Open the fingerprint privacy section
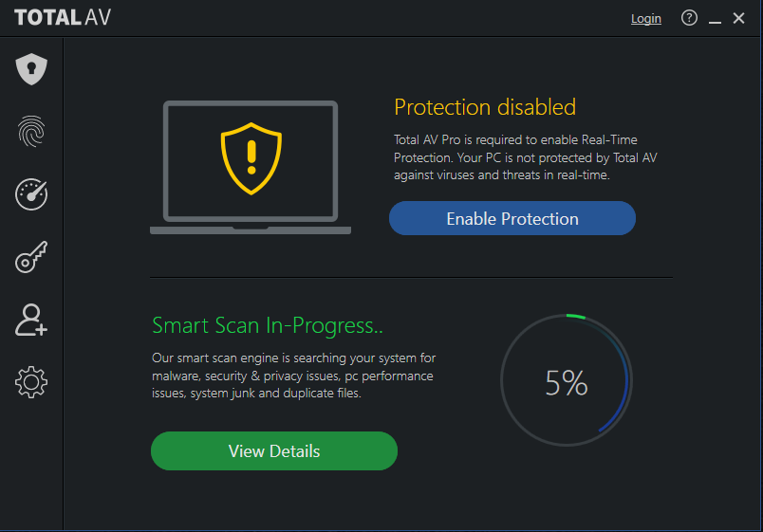 [31, 131]
